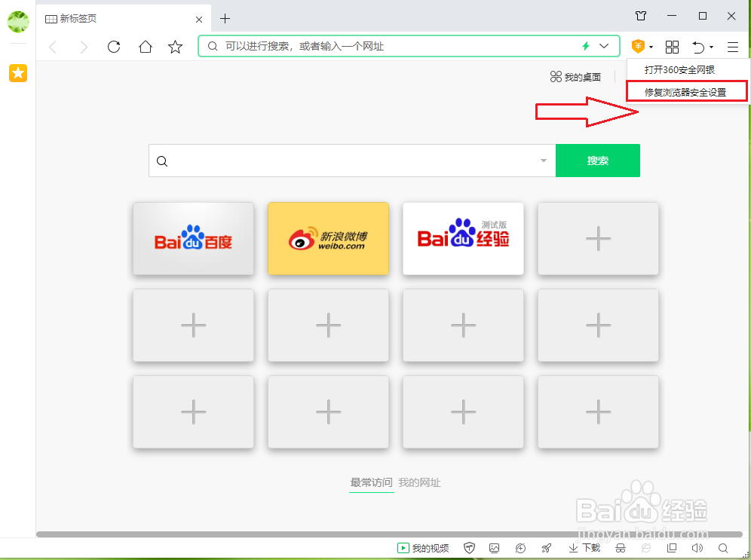Expand the dropdown beside the undo icon
Screen dimensions: 751x560
711,47
